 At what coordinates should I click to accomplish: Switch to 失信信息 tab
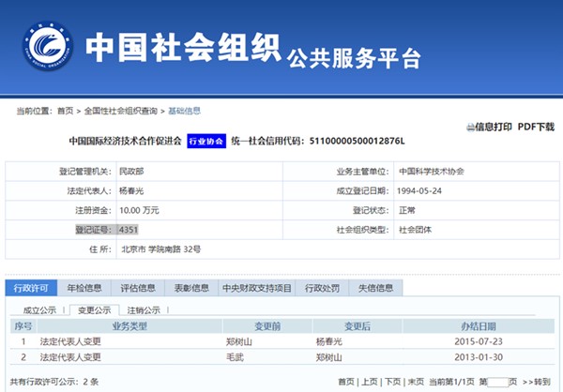(375, 288)
